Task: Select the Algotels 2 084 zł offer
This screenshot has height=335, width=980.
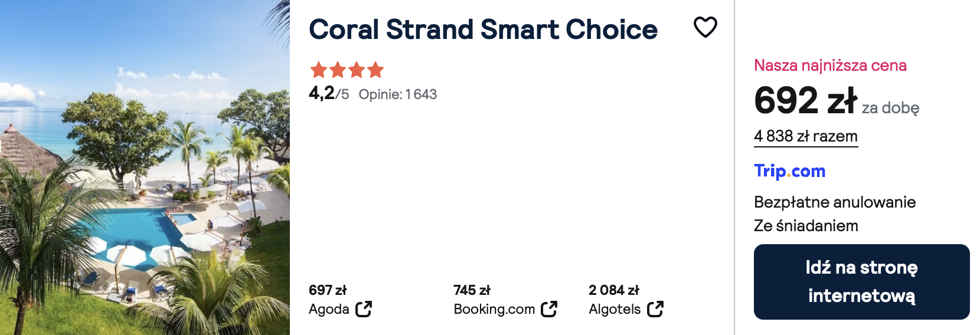Action: [x=626, y=300]
